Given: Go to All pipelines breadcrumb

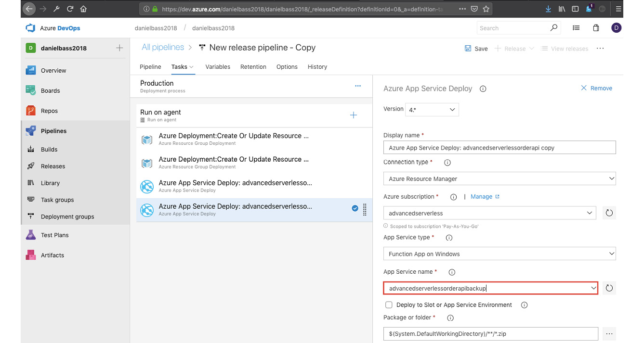Looking at the screenshot, I should (x=163, y=47).
